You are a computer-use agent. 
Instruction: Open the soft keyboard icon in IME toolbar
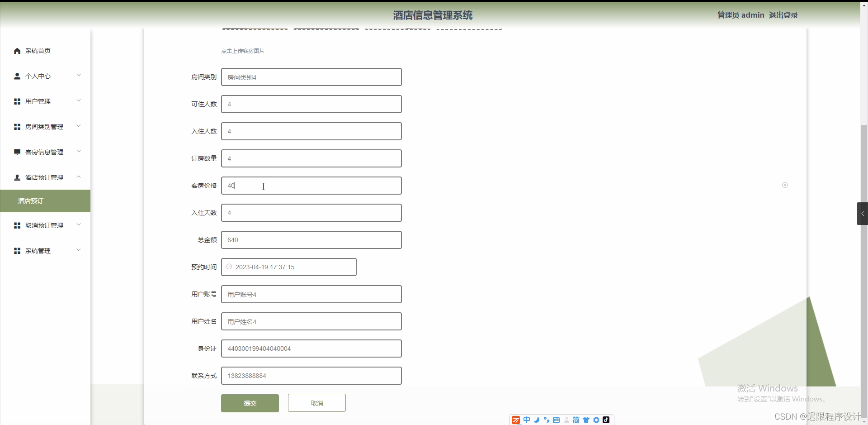557,420
